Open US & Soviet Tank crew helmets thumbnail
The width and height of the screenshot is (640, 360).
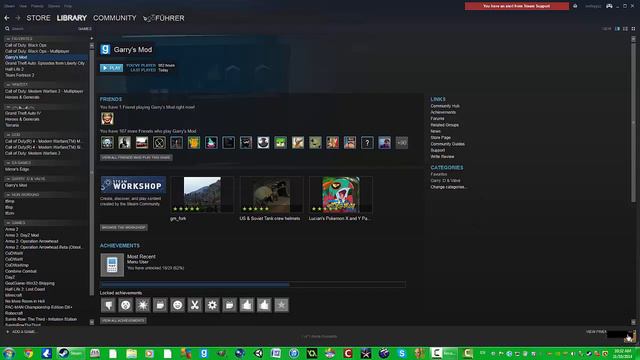pos(271,195)
